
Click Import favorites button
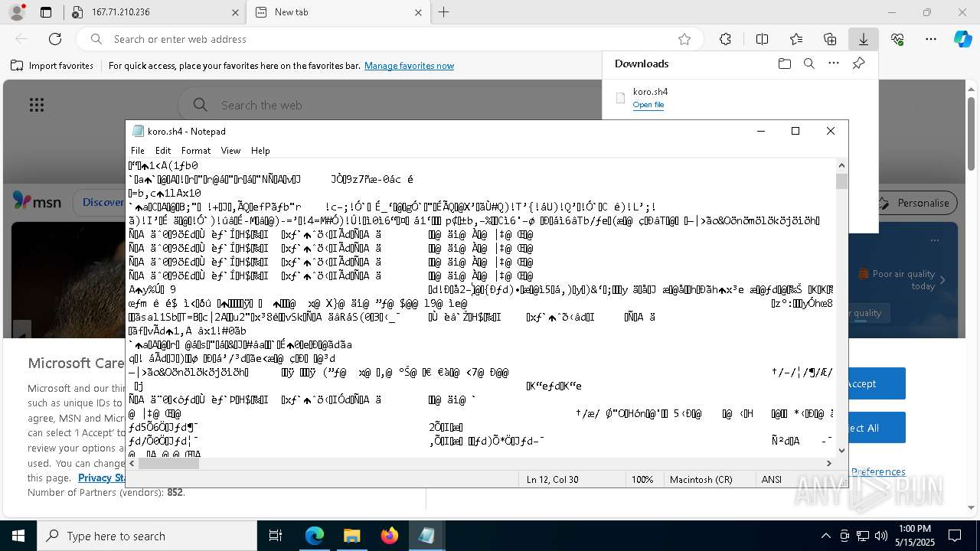pyautogui.click(x=52, y=66)
